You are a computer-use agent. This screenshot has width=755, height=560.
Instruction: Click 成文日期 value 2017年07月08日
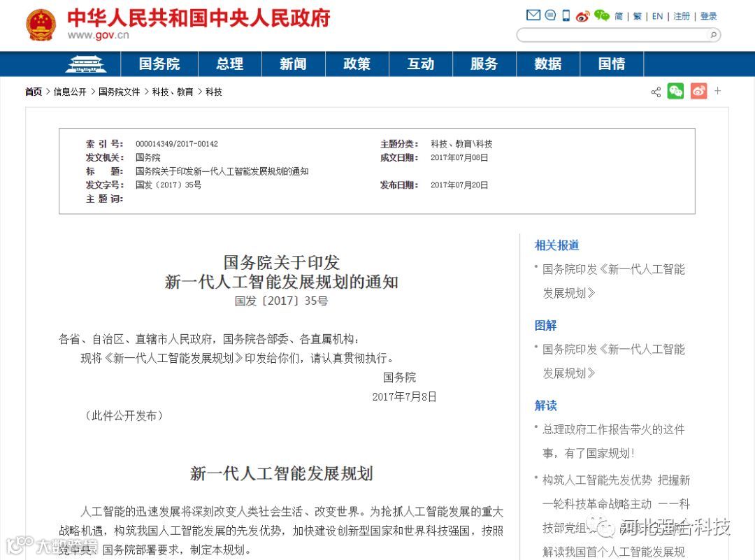click(x=459, y=157)
